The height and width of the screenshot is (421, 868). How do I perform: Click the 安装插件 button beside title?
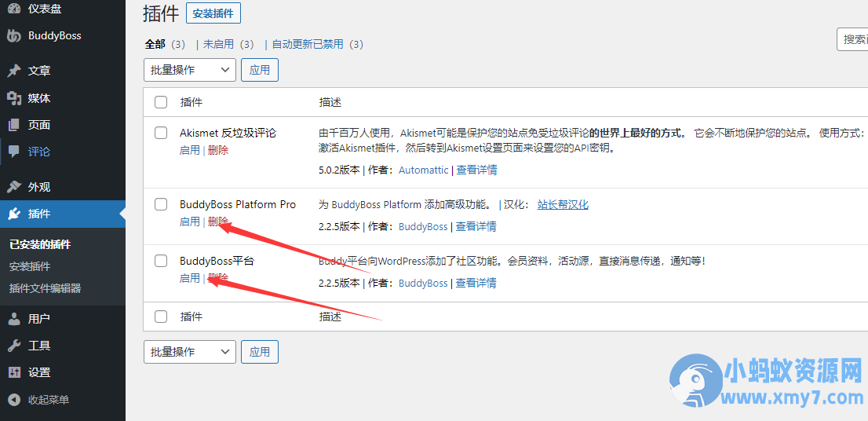(213, 13)
